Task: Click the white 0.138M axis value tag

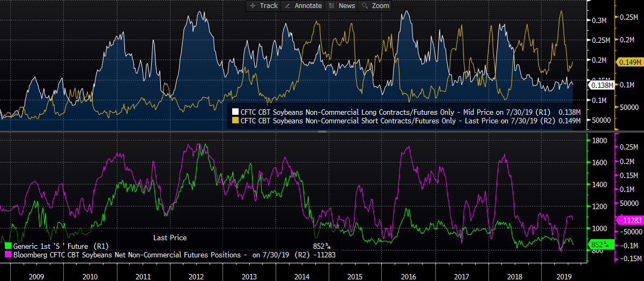Action: 600,85
